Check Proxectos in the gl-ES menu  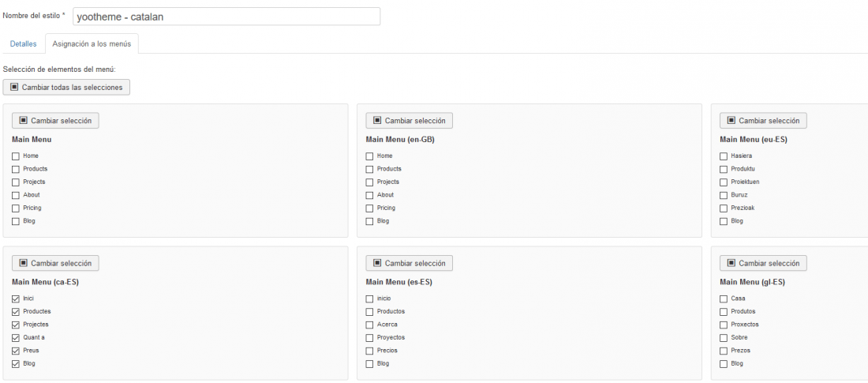(724, 325)
